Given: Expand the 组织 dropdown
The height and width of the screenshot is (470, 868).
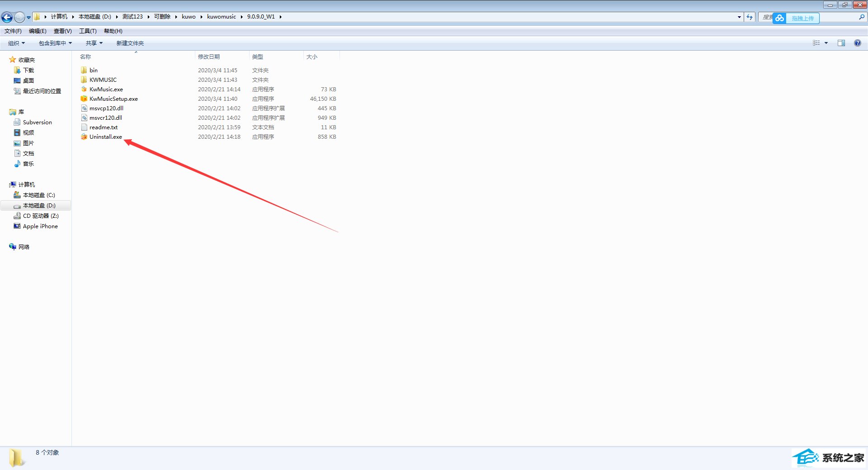Looking at the screenshot, I should click(x=17, y=43).
